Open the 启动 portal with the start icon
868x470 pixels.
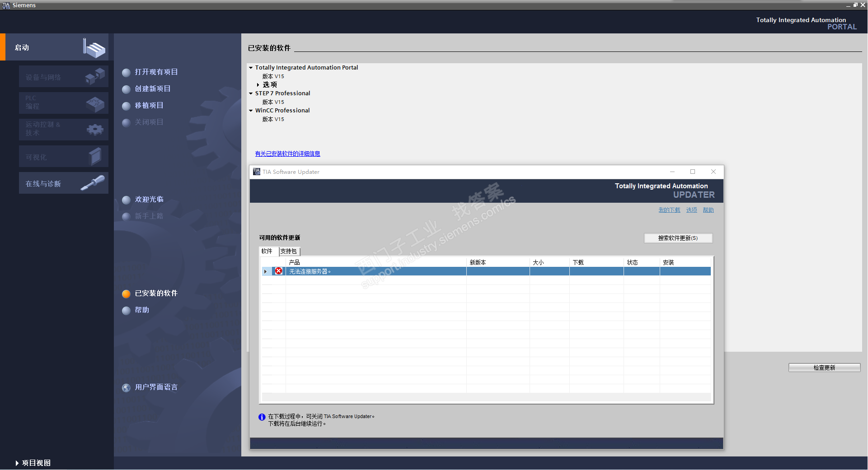[94, 47]
